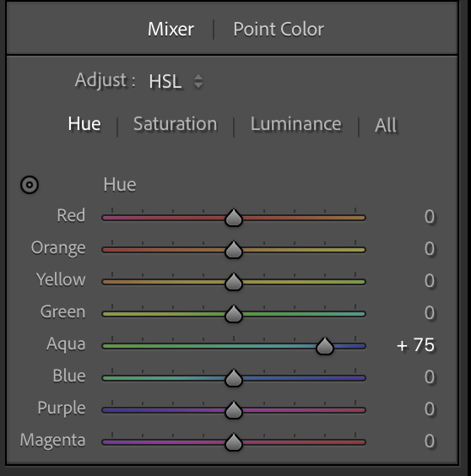Click the Magenta hue slider handle
Image resolution: width=471 pixels, height=476 pixels.
point(234,442)
